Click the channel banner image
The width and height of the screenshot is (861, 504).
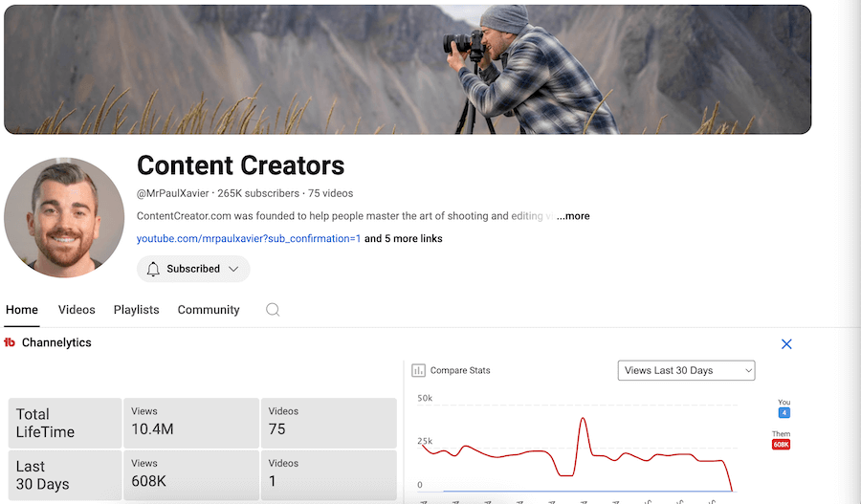(408, 69)
